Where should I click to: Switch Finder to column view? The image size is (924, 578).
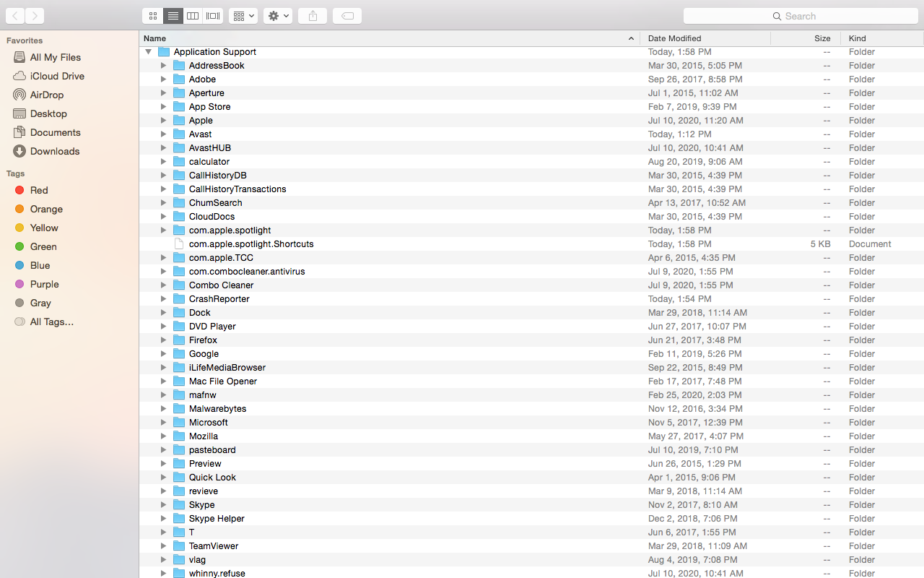pos(193,16)
